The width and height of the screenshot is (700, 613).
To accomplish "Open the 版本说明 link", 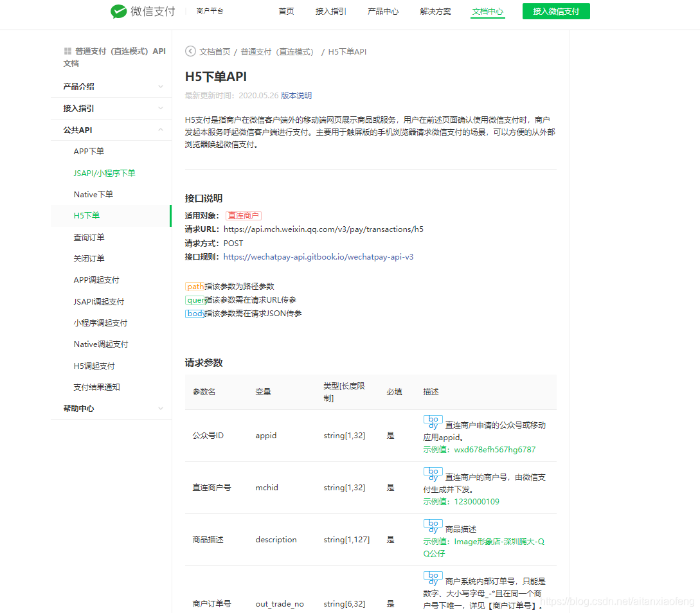I will (x=296, y=94).
